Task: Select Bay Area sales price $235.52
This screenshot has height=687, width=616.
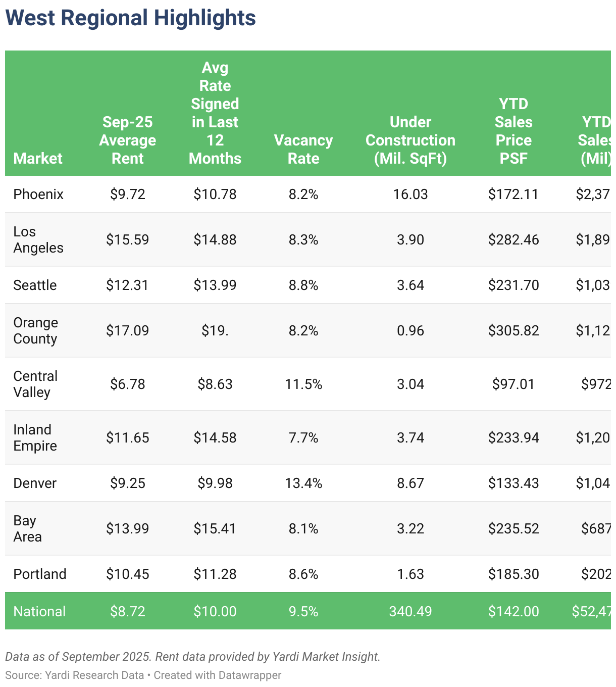Action: (514, 528)
